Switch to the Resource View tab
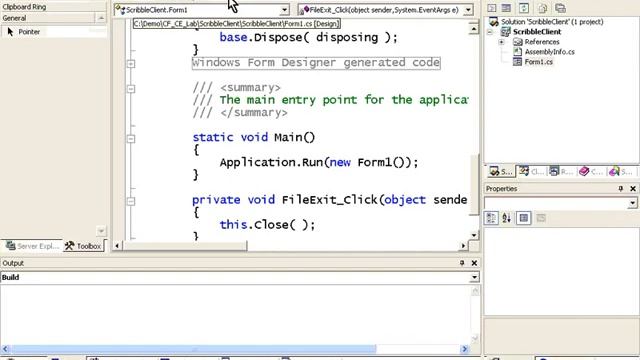The height and width of the screenshot is (360, 640). (561, 171)
